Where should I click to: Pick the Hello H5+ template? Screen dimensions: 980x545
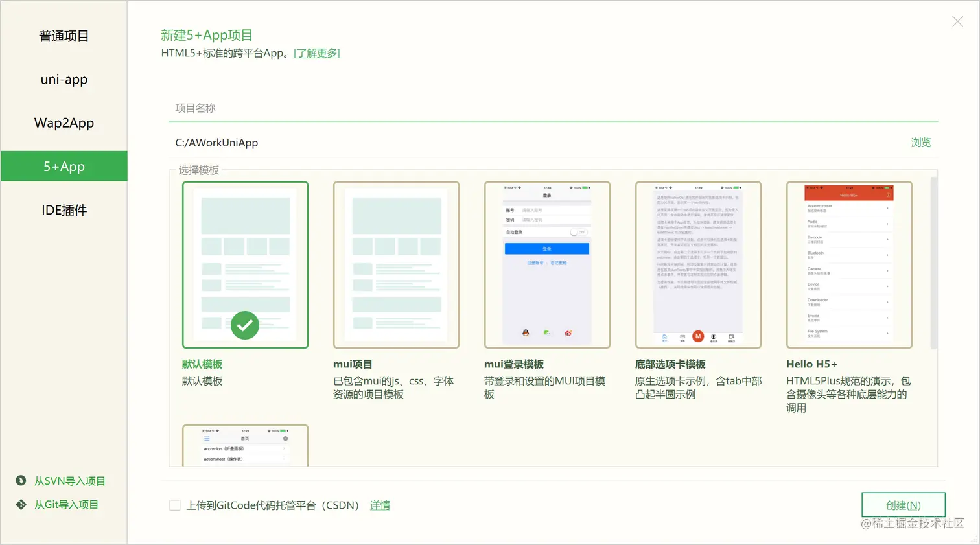point(850,266)
